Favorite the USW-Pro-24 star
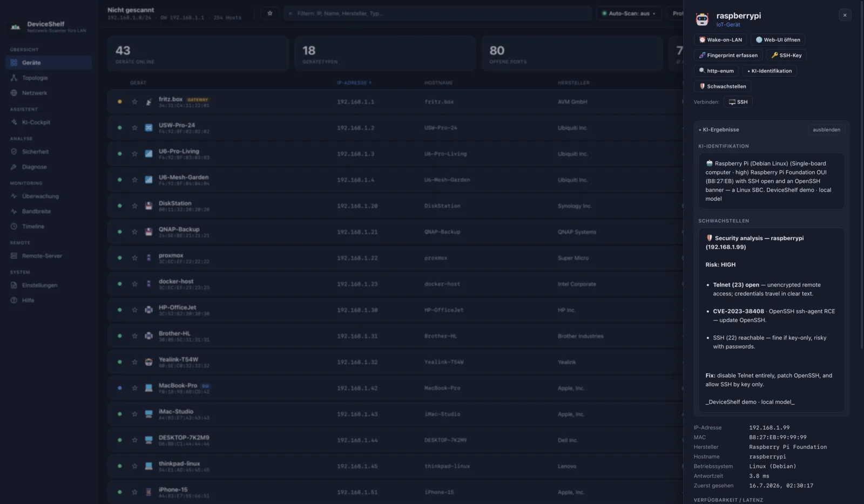This screenshot has width=864, height=504. coord(134,128)
